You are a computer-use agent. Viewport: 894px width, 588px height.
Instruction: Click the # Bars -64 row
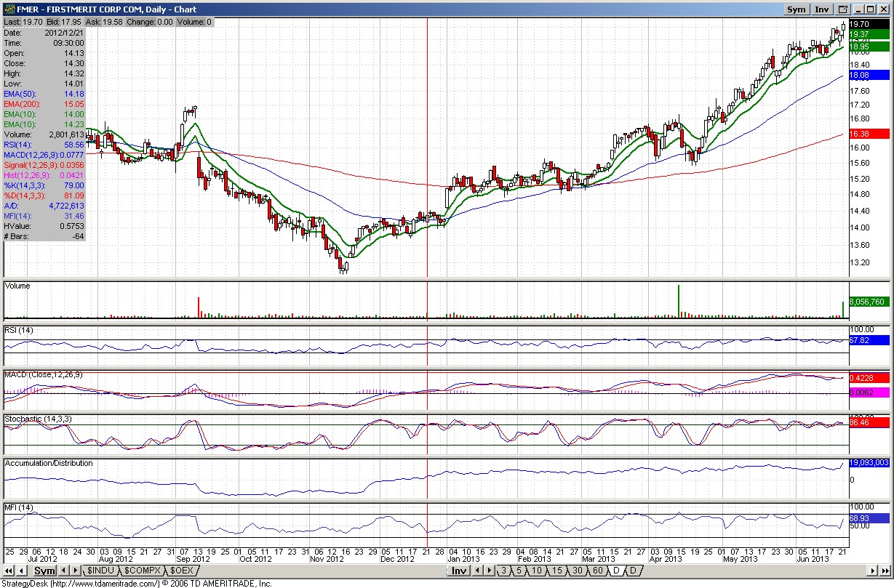coord(44,236)
